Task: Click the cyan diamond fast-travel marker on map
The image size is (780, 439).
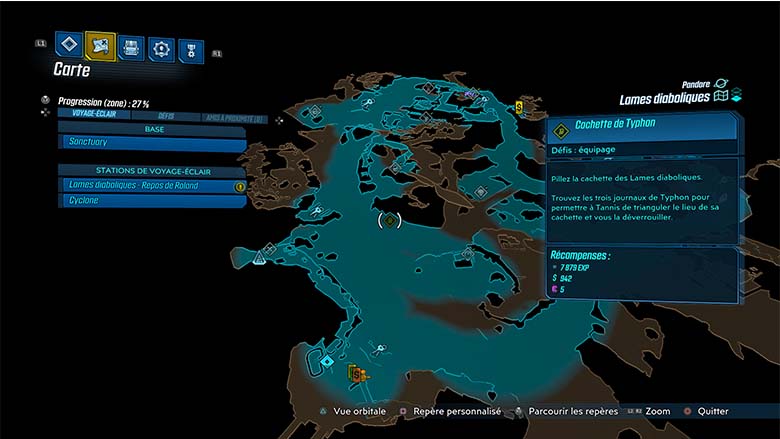Action: (x=327, y=360)
